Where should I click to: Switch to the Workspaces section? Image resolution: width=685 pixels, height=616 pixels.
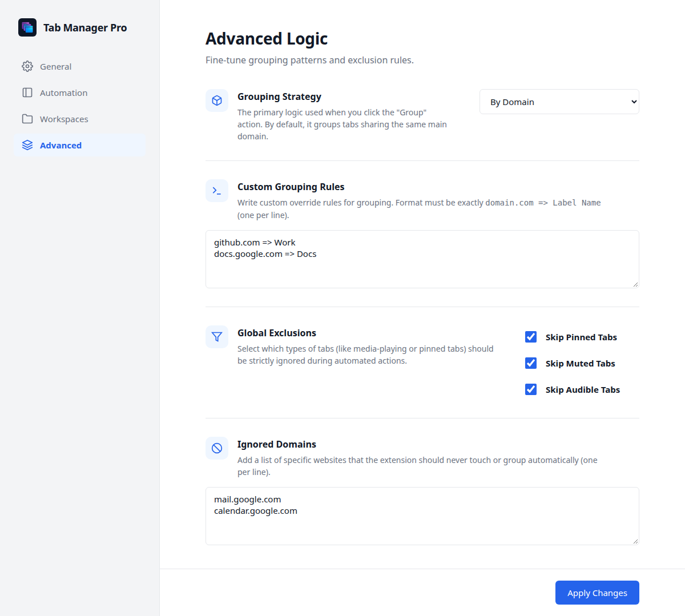tap(80, 119)
